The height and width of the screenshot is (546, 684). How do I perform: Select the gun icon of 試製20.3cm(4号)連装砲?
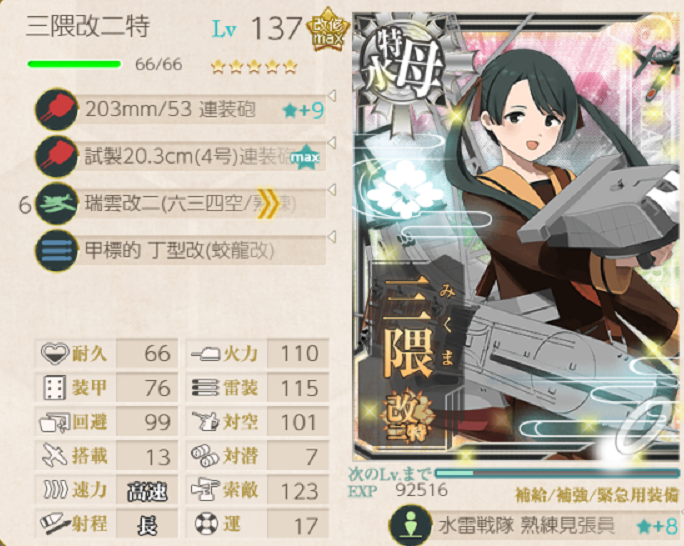point(56,157)
